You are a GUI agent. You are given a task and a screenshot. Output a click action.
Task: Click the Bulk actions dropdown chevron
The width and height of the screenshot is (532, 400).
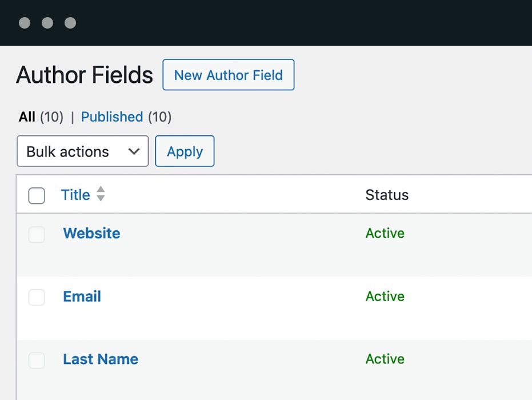click(x=134, y=151)
